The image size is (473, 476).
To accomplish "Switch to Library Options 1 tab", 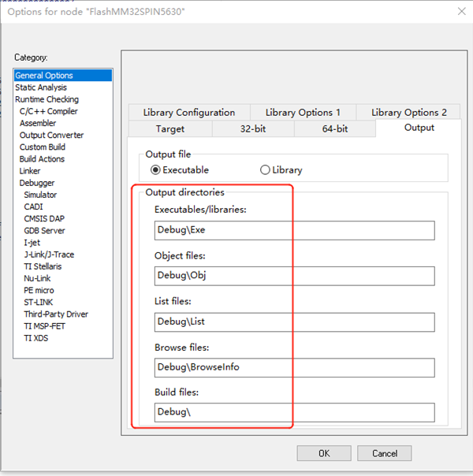I will click(x=303, y=113).
